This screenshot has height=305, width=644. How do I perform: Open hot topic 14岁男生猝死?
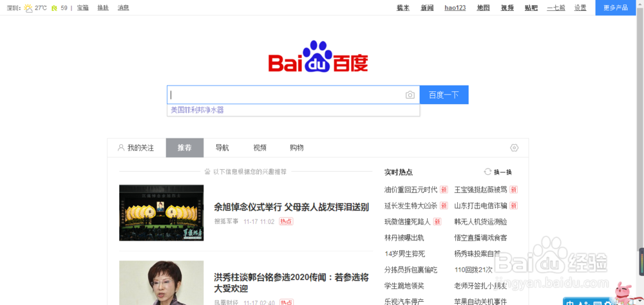point(404,254)
